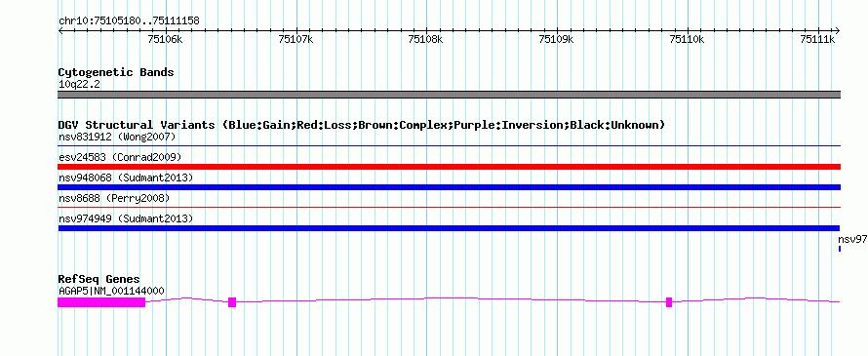Click the 75108k ruler tick label

(x=425, y=39)
